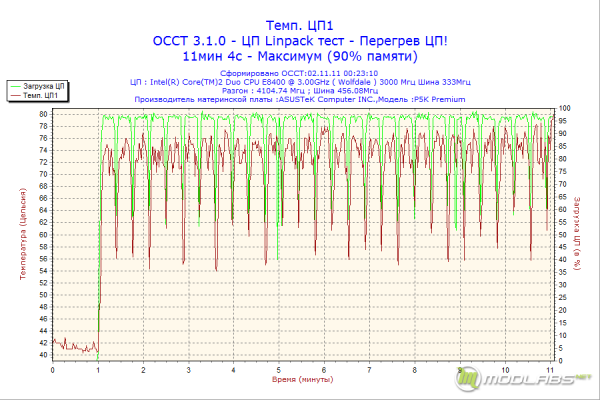This screenshot has height=400, width=600.
Task: Click the green Загрузка ЦП legend line
Action: tap(15, 87)
